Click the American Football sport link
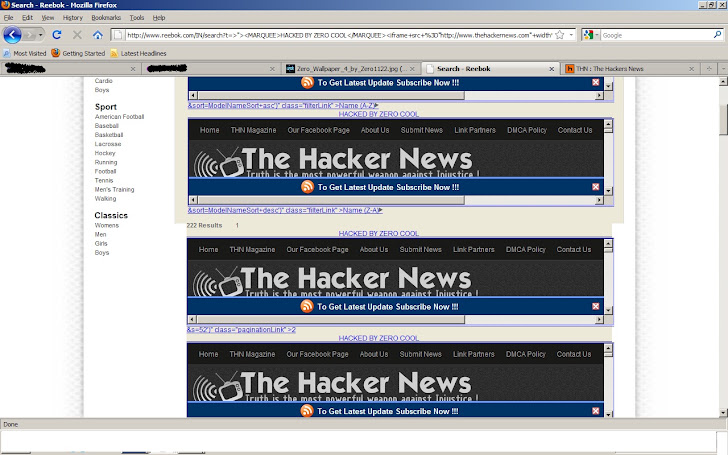The width and height of the screenshot is (728, 455). (x=119, y=117)
